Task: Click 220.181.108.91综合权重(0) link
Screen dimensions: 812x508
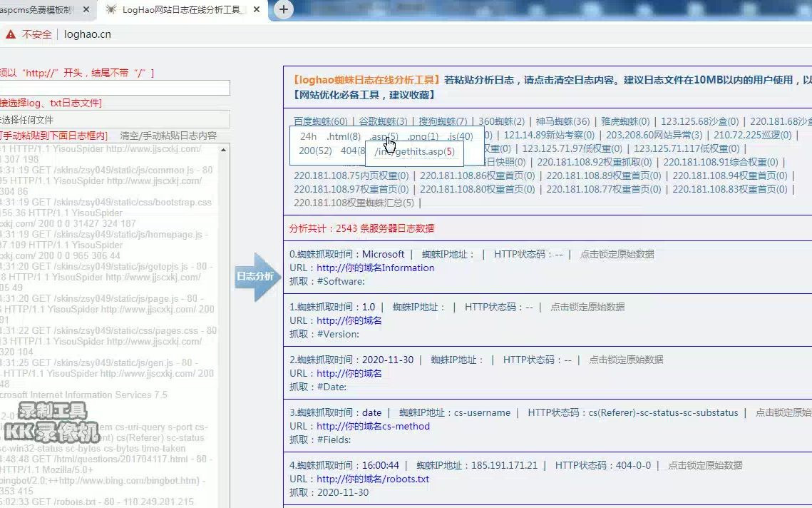Action: pos(720,162)
